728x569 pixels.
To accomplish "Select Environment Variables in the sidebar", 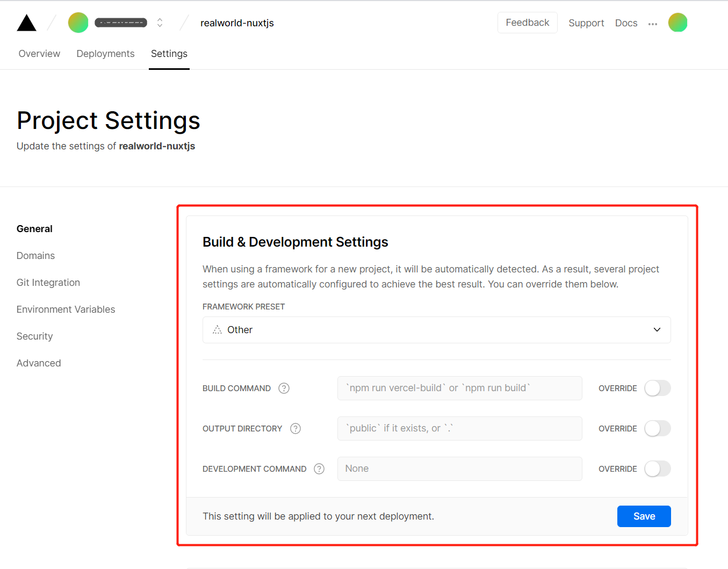I will pos(66,309).
